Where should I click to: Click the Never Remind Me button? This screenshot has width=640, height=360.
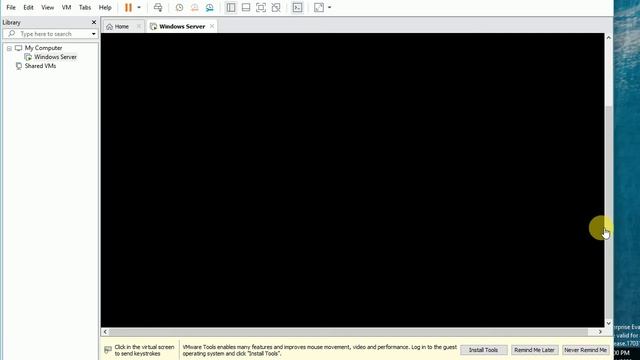585,350
